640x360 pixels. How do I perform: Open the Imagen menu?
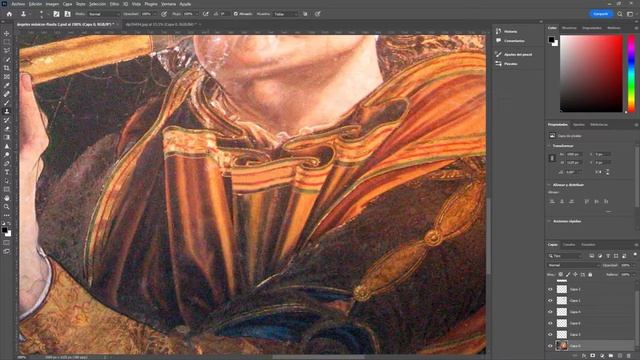52,4
